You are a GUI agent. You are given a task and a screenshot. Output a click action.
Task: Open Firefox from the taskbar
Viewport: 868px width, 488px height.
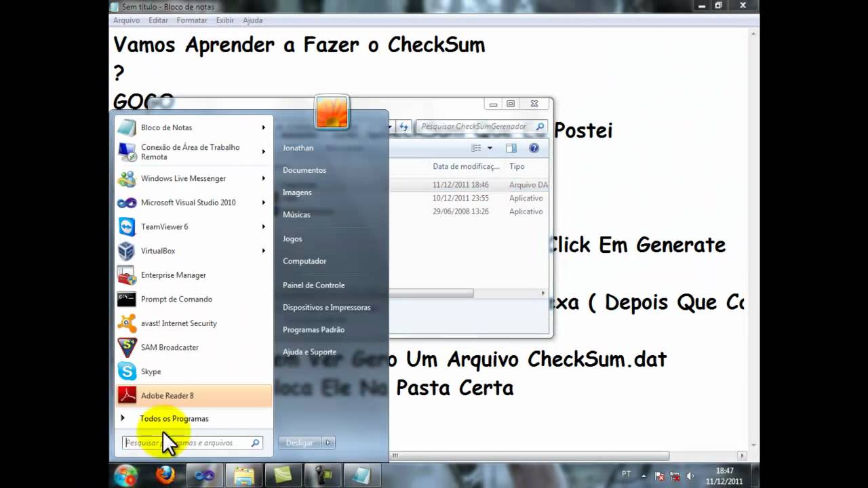(x=165, y=476)
